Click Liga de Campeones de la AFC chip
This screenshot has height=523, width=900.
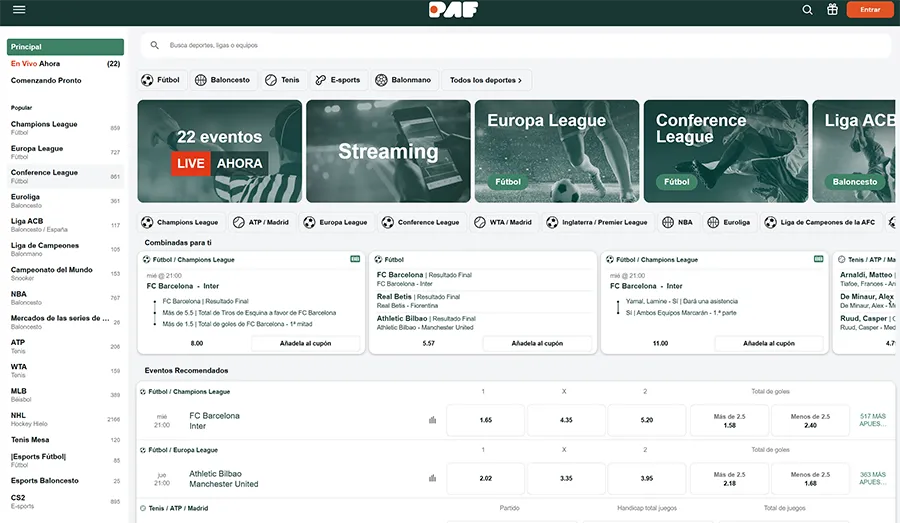[x=821, y=222]
